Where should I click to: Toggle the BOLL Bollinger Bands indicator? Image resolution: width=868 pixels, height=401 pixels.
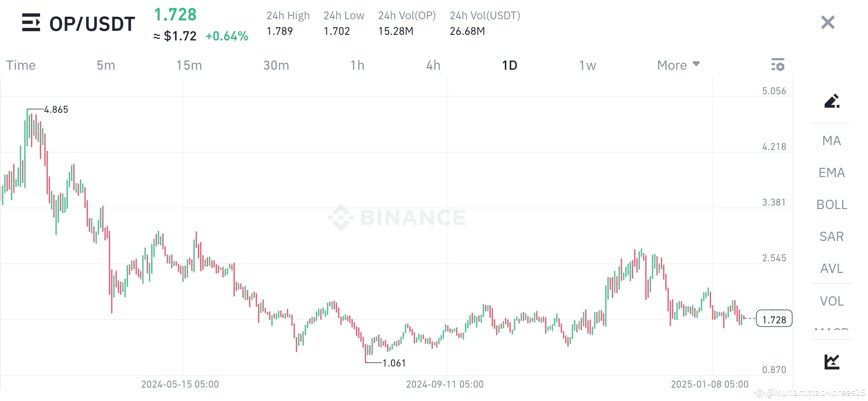coord(831,205)
